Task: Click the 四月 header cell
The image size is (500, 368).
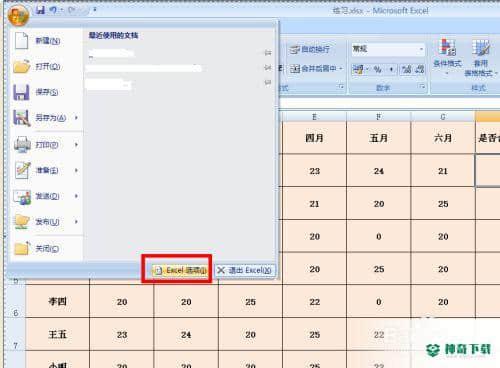Action: [x=314, y=138]
